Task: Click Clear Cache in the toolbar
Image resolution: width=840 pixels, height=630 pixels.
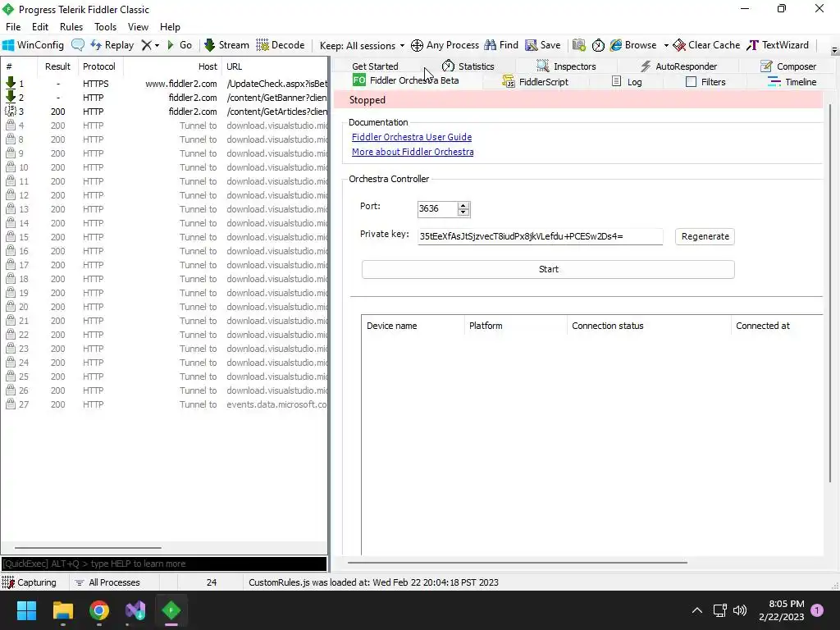Action: (x=706, y=45)
